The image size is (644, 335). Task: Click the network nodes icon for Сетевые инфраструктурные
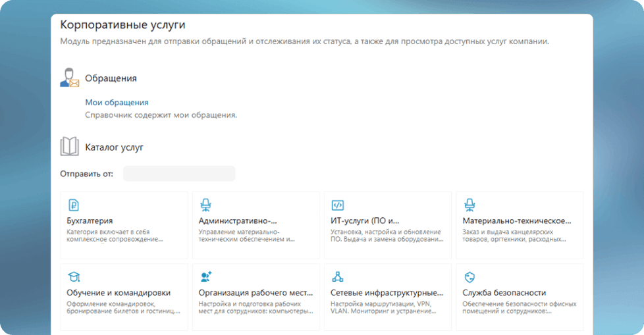(337, 276)
